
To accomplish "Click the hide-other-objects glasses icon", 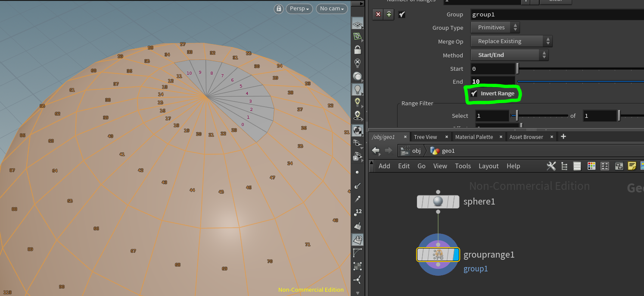I will pyautogui.click(x=358, y=142).
